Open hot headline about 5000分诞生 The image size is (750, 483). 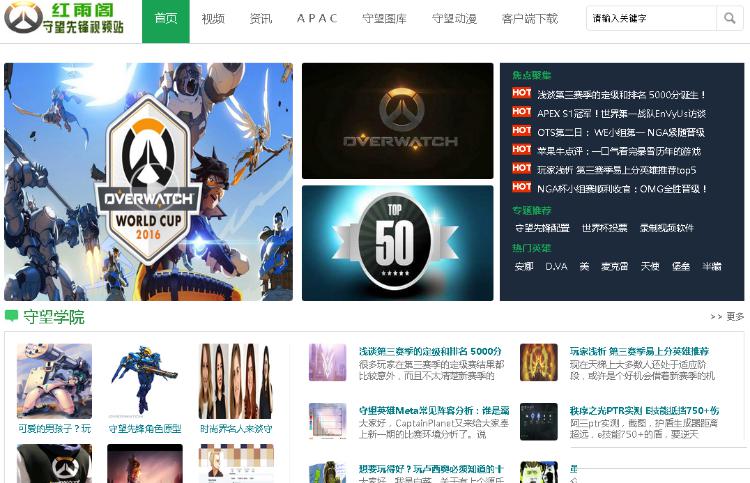(x=621, y=95)
